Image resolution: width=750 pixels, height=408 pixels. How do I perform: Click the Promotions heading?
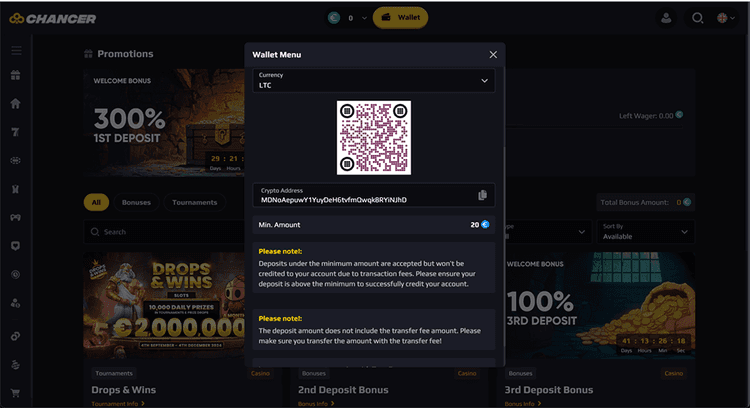[125, 54]
